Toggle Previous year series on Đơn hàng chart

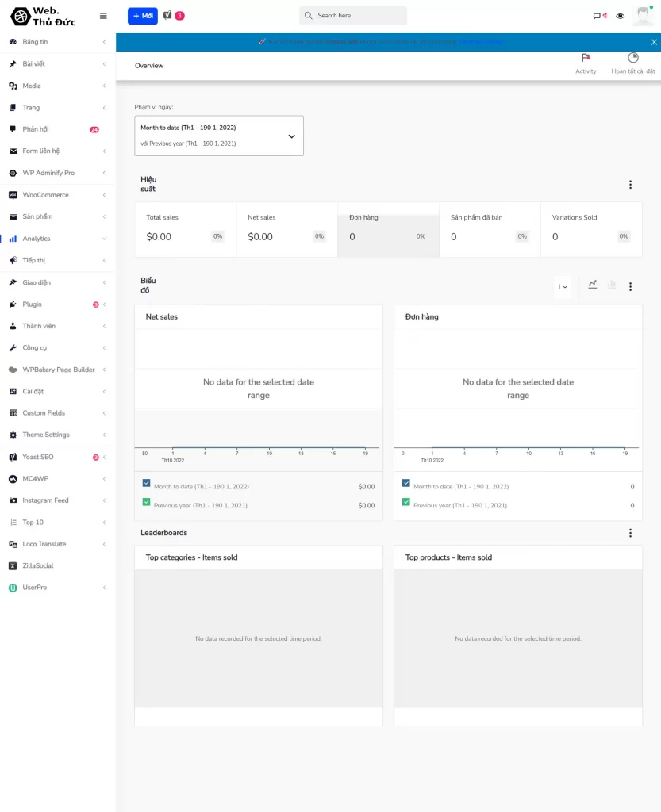[406, 505]
